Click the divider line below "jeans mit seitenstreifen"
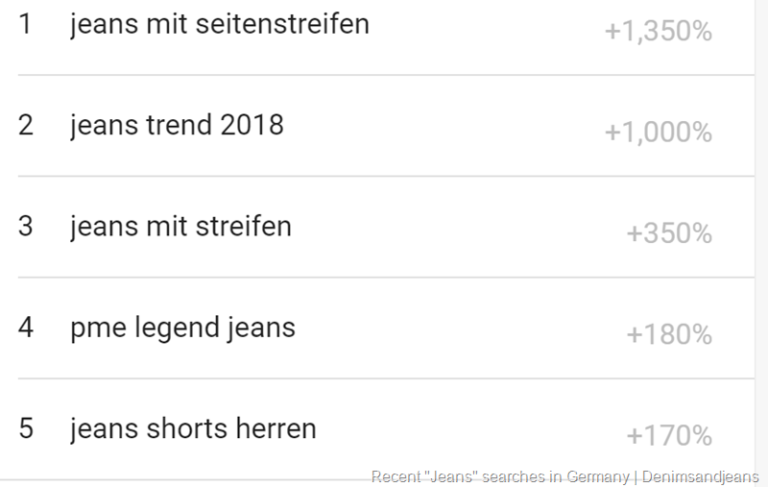Screen dimensions: 768x487 pyautogui.click(x=385, y=75)
